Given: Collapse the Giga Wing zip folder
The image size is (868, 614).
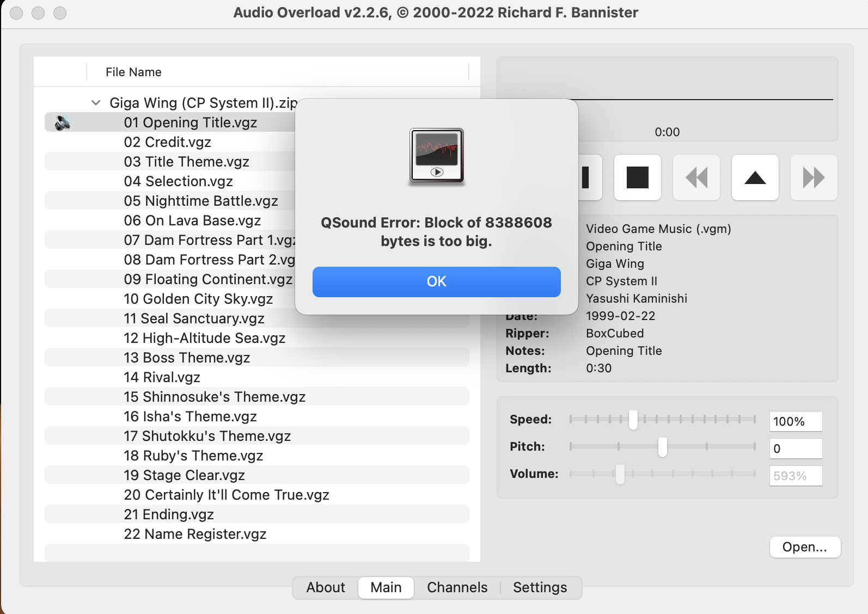Looking at the screenshot, I should click(96, 103).
